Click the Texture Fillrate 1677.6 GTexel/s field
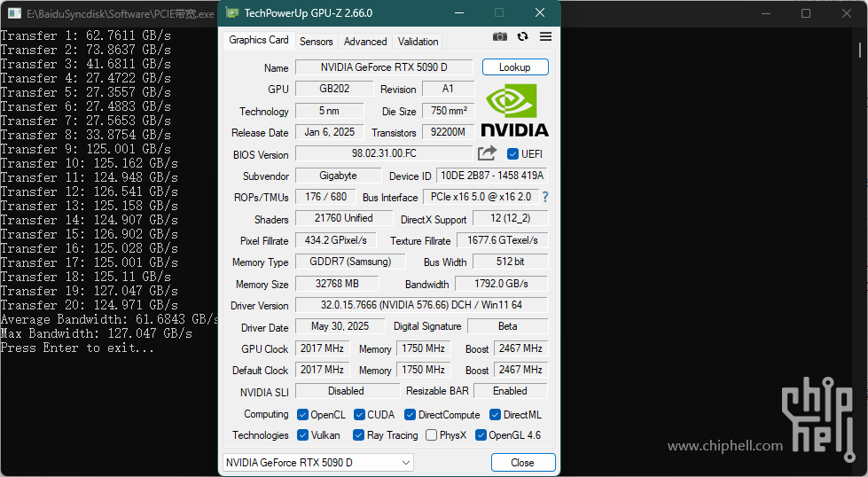The height and width of the screenshot is (477, 868). pos(502,240)
